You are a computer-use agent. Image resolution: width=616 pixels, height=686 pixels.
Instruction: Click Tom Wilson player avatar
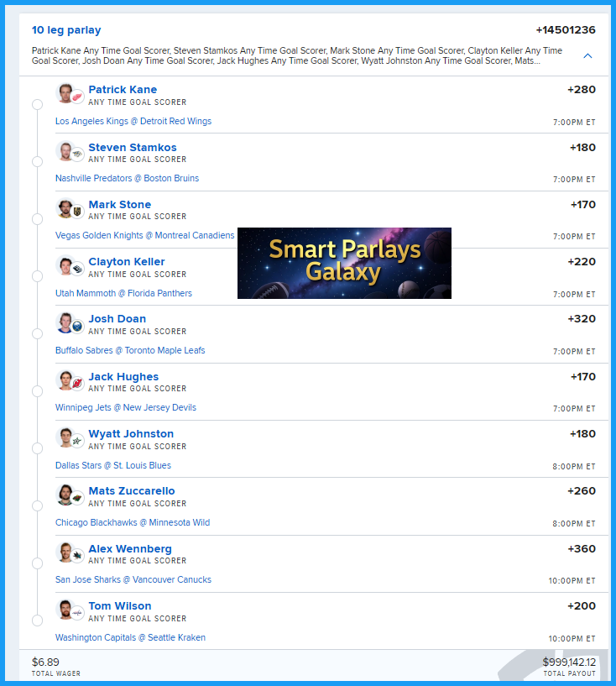65,610
